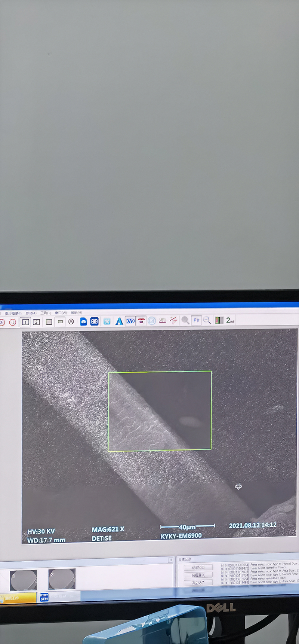Click the 40µm scale bar label

click(x=187, y=527)
